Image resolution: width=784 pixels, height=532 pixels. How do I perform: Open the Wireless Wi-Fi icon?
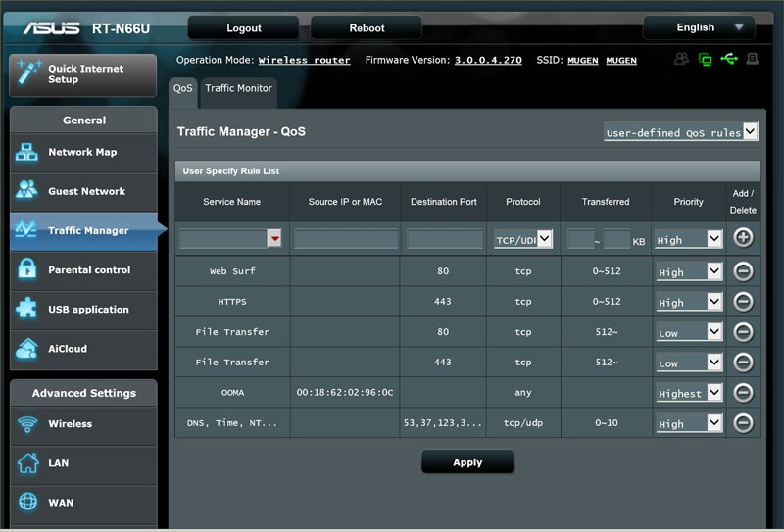27,424
